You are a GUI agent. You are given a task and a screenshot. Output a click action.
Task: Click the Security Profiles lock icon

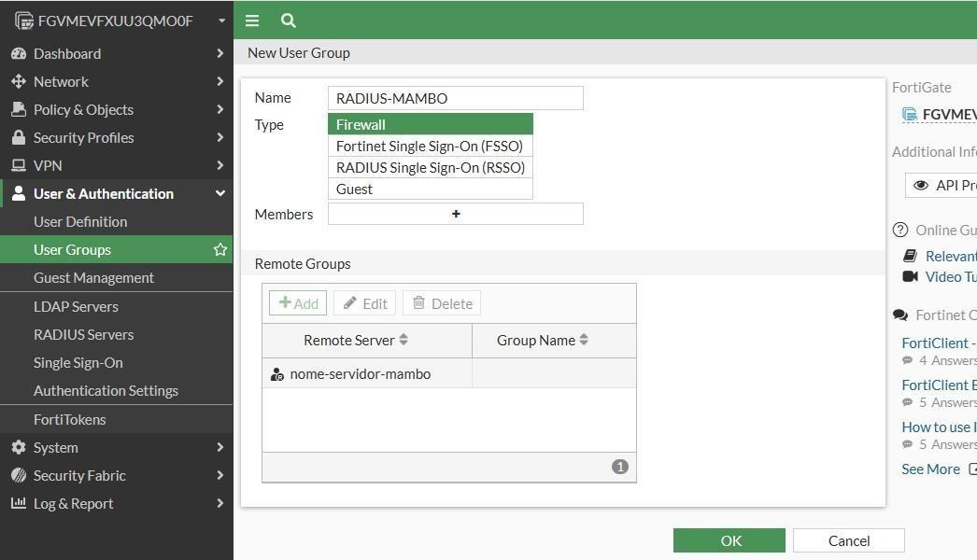click(19, 137)
